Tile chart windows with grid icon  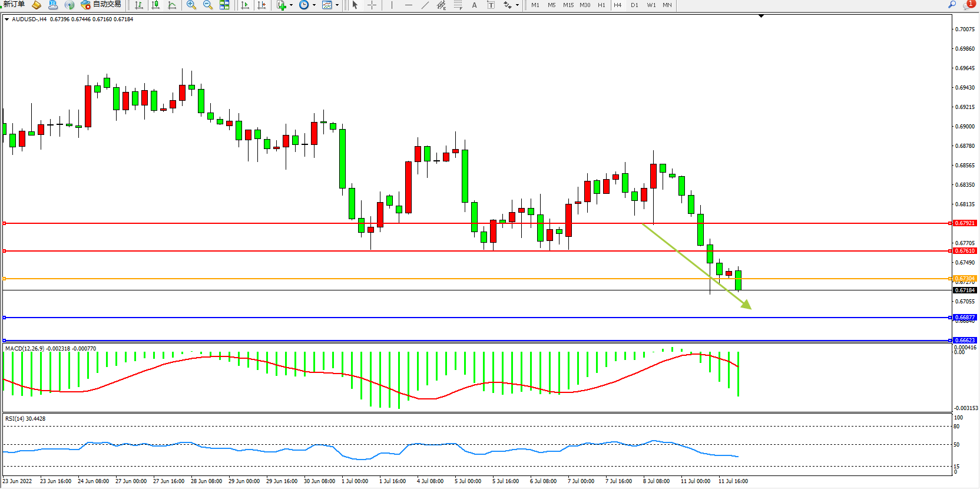click(224, 5)
